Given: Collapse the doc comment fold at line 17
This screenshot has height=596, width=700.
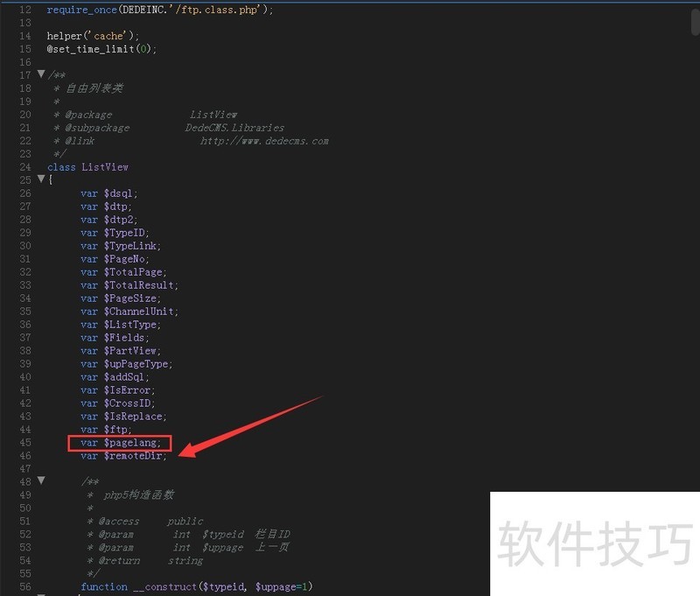Looking at the screenshot, I should [x=41, y=74].
